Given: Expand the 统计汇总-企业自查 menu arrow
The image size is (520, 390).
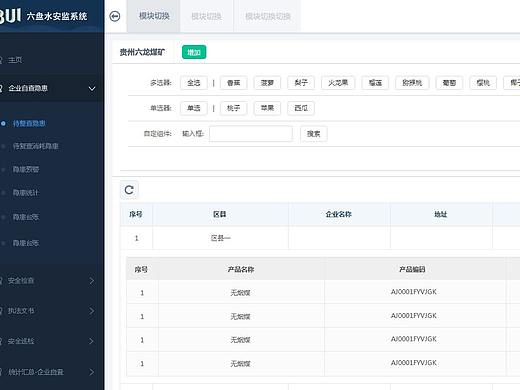Looking at the screenshot, I should (92, 372).
